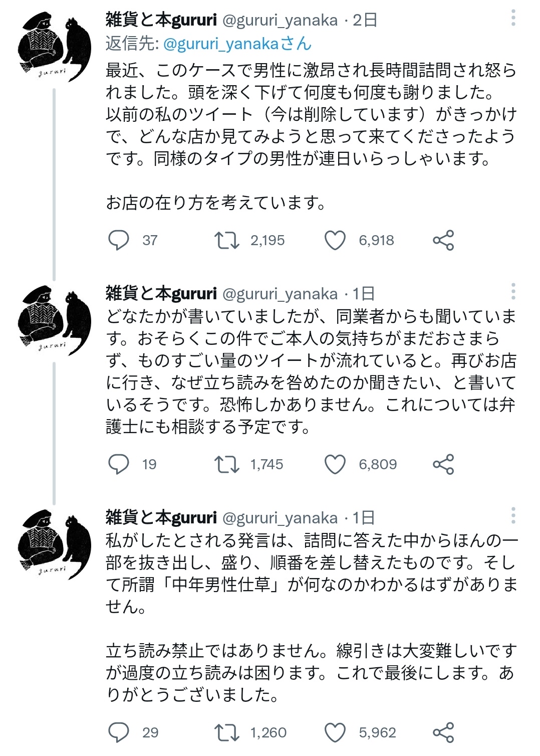Open the second tweet's 1日 timestamp
Screen dimensions: 540x756
tap(364, 294)
